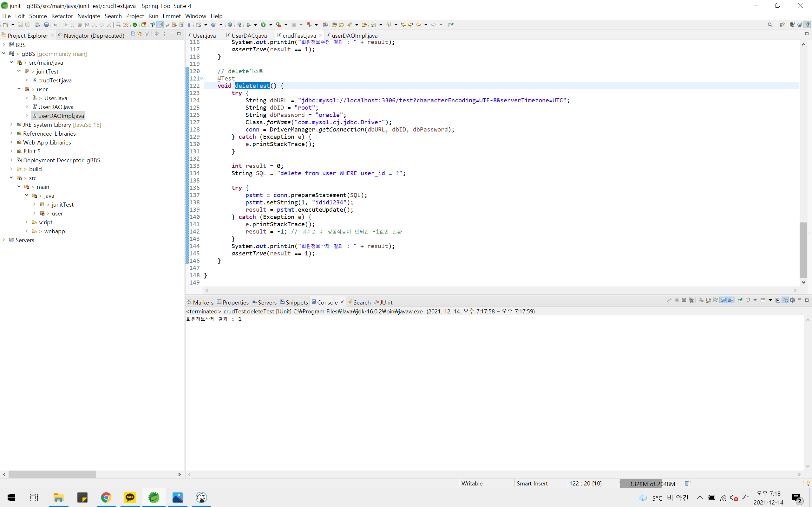
Task: Click Collapse All in Project Explorer
Action: [x=133, y=34]
